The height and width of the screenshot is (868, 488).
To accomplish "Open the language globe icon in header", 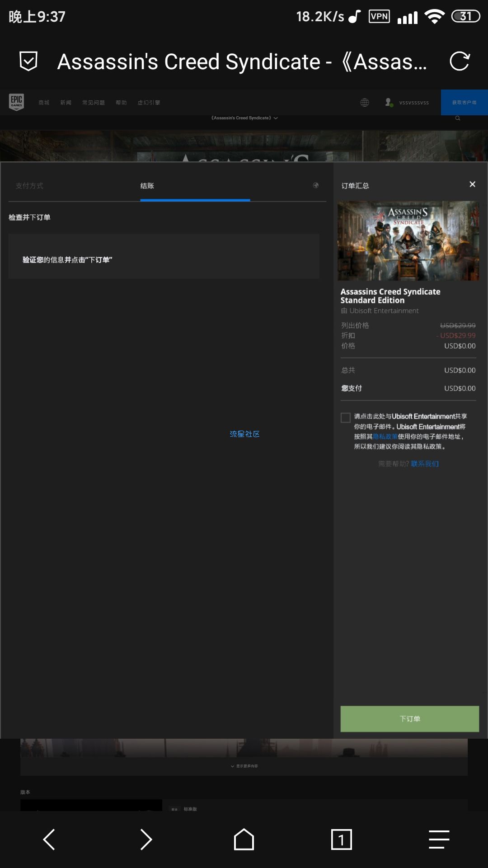I will pyautogui.click(x=365, y=103).
